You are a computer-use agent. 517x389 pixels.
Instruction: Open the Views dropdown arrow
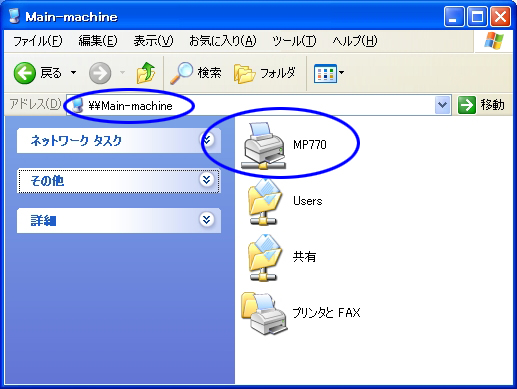coord(341,72)
